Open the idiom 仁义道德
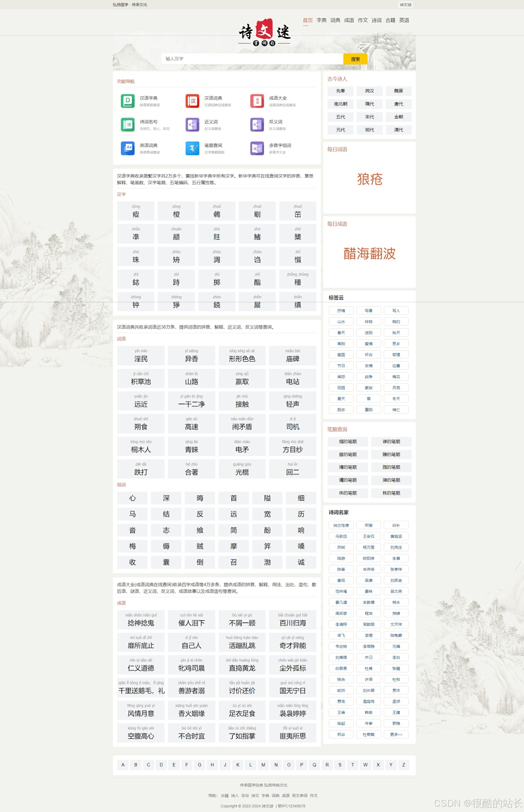524x812 pixels. pyautogui.click(x=141, y=665)
